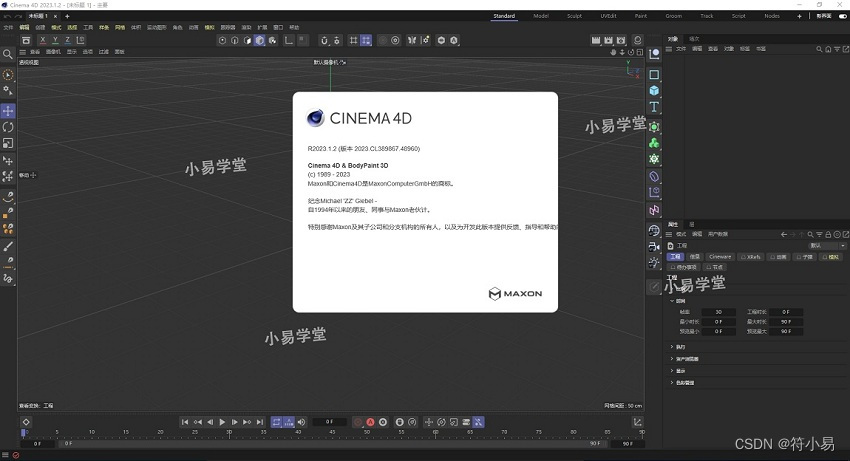The height and width of the screenshot is (461, 850).
Task: Click the Light object icon
Action: point(654,263)
